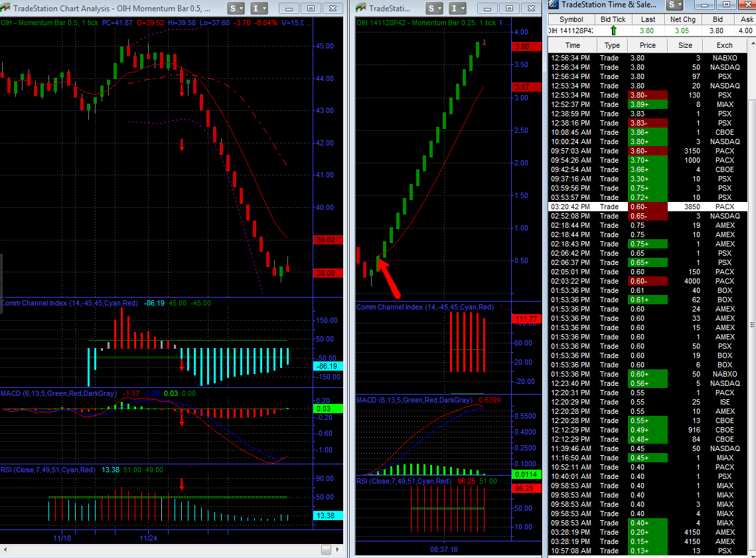Click the ISE exchange cell
This screenshot has height=558, width=756.
(725, 402)
